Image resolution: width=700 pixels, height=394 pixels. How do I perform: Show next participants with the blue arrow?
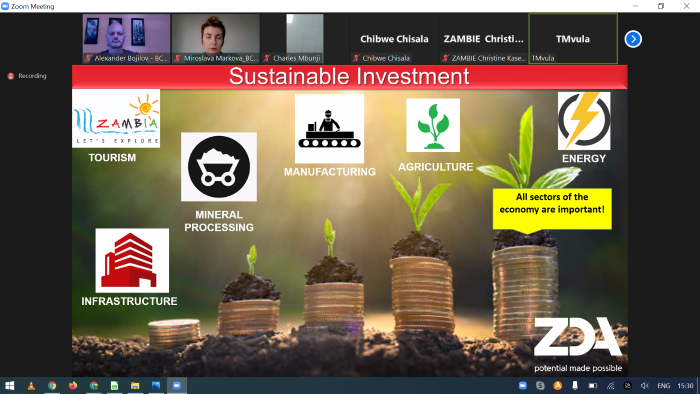[x=633, y=39]
